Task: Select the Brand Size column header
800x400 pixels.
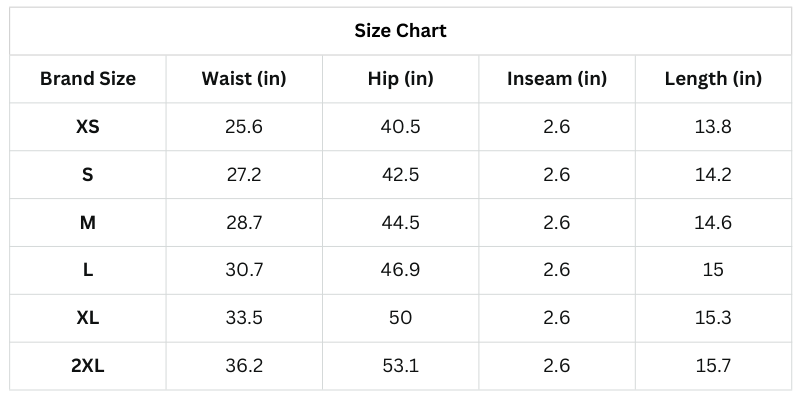Action: pyautogui.click(x=88, y=79)
